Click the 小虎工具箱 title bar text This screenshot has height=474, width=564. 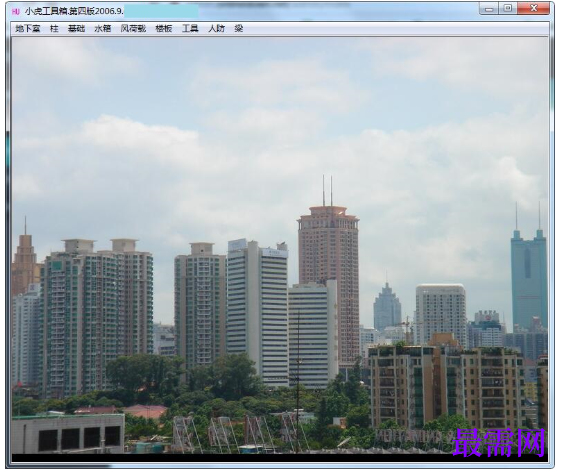point(74,11)
